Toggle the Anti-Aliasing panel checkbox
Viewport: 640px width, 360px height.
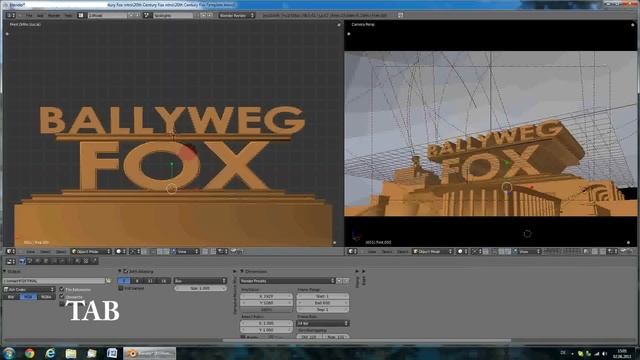click(x=126, y=271)
